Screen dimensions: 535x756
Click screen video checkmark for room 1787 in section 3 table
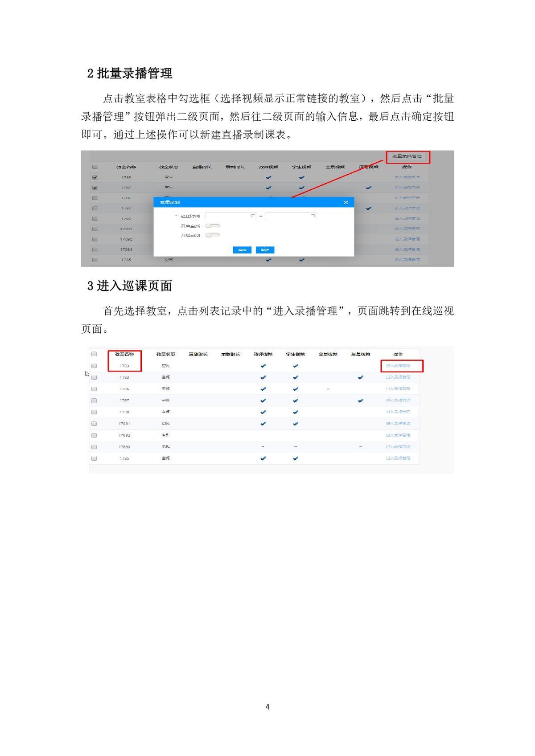(361, 400)
